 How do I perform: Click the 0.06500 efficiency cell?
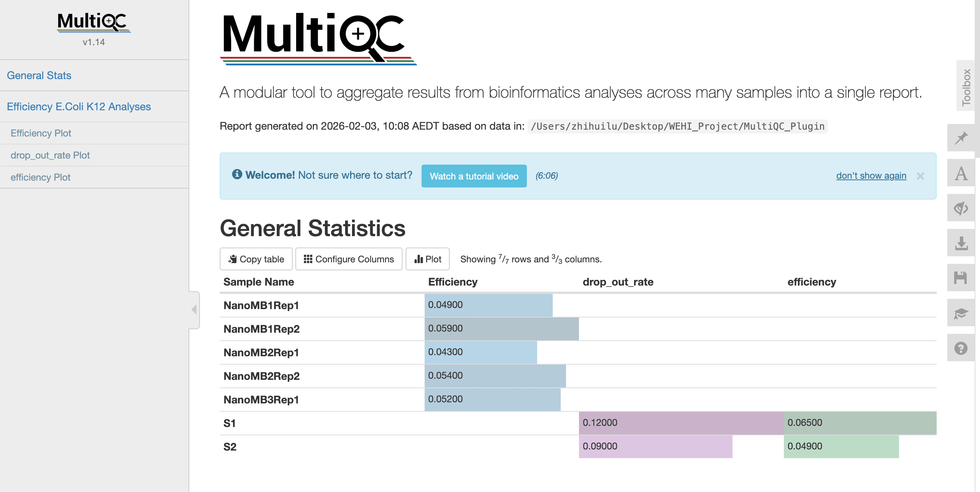coord(860,423)
